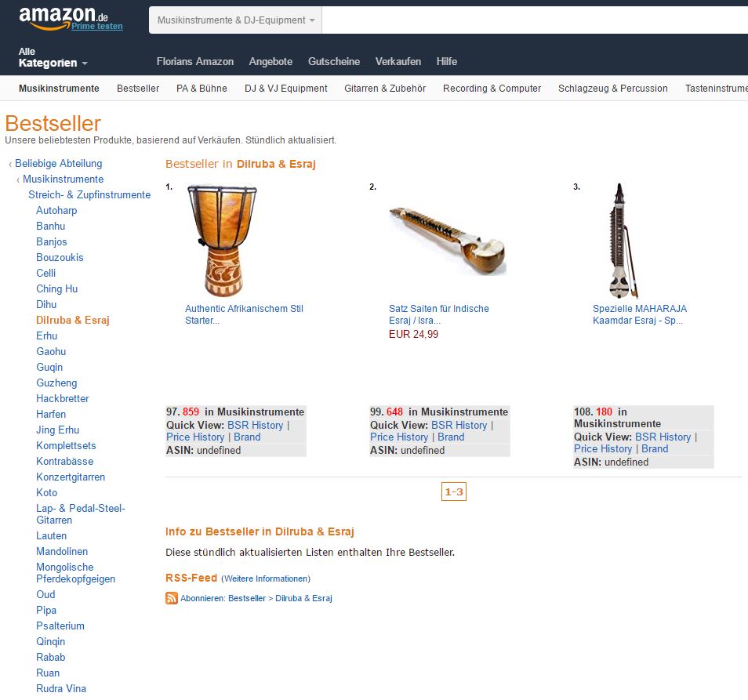Open the Banjos category in the sidebar

(52, 241)
